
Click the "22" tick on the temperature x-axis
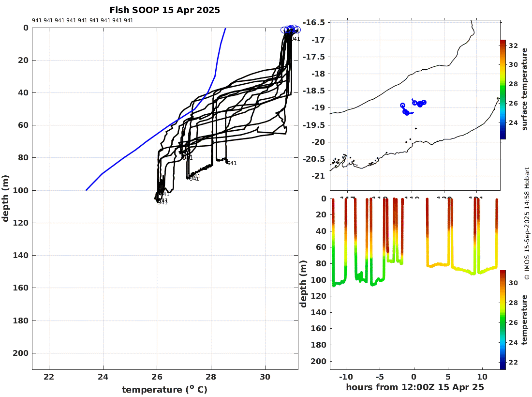[49, 377]
